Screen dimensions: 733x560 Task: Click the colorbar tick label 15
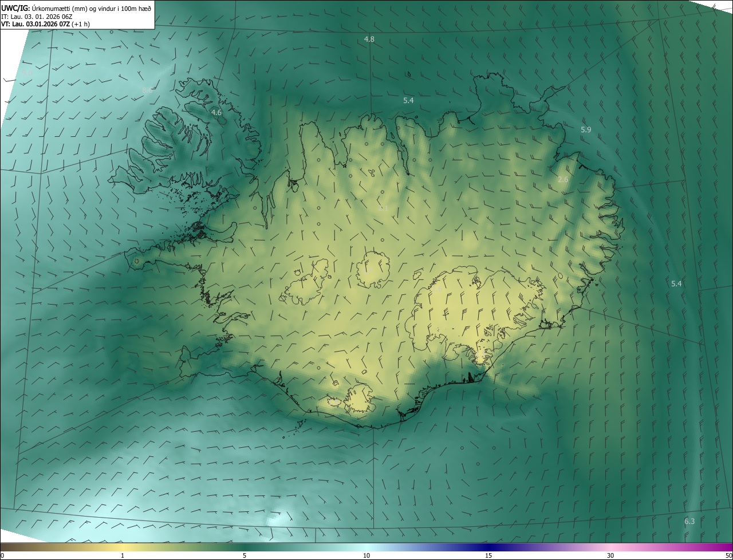488,555
